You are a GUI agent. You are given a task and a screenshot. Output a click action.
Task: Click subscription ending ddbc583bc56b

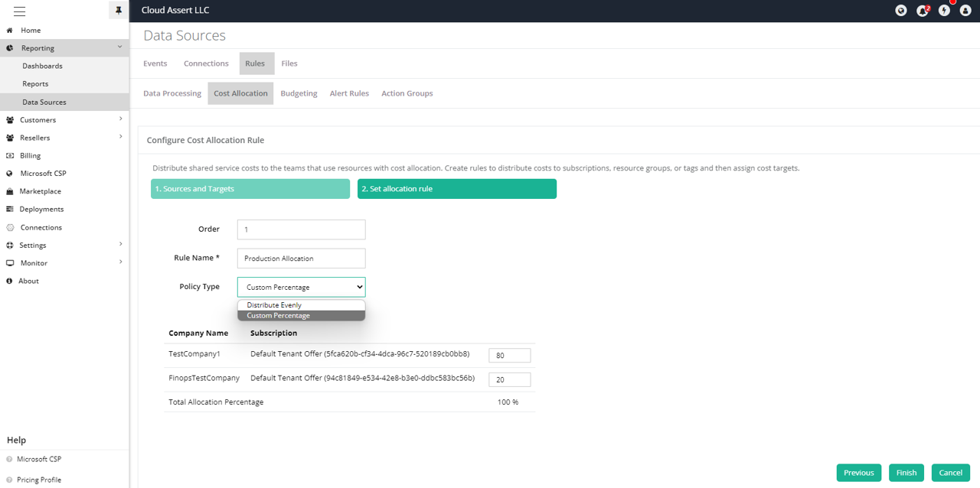click(363, 378)
